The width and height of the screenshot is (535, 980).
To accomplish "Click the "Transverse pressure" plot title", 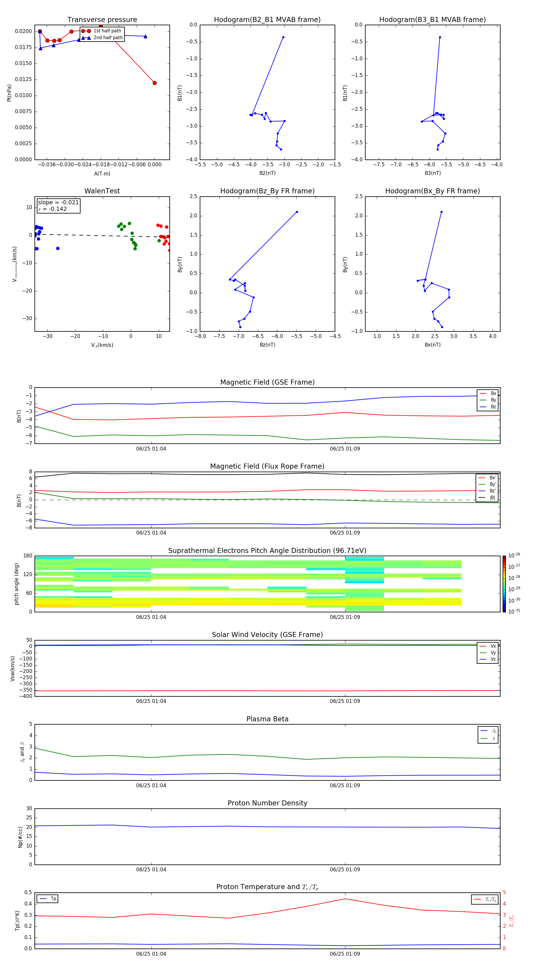I will (102, 20).
